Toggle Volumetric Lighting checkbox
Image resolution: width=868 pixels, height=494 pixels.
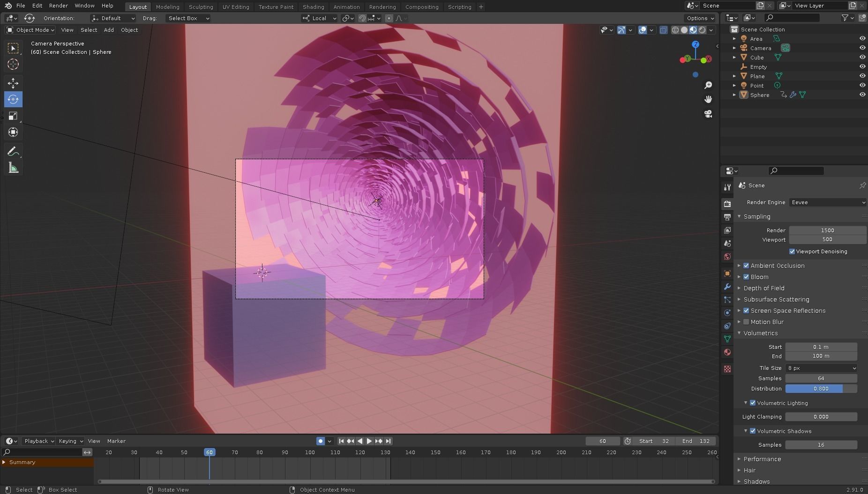point(753,403)
